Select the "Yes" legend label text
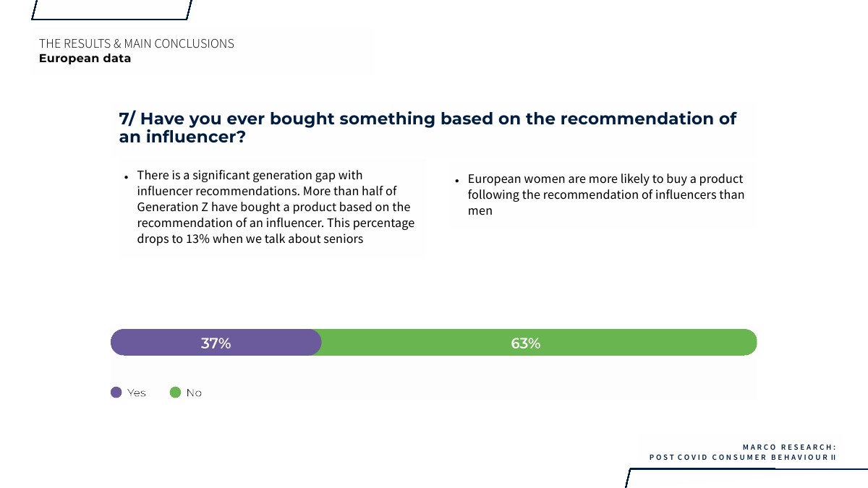868x488 pixels. click(137, 393)
